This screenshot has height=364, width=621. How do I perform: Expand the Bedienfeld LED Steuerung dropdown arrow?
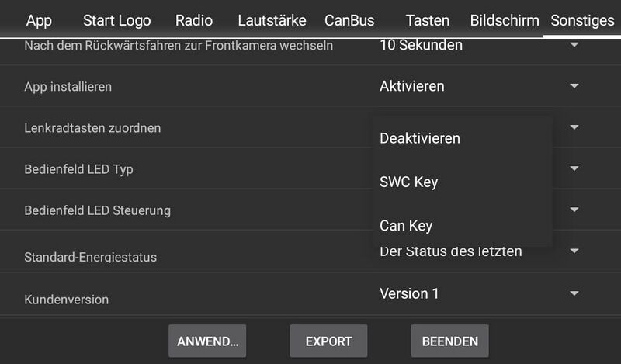pos(574,210)
